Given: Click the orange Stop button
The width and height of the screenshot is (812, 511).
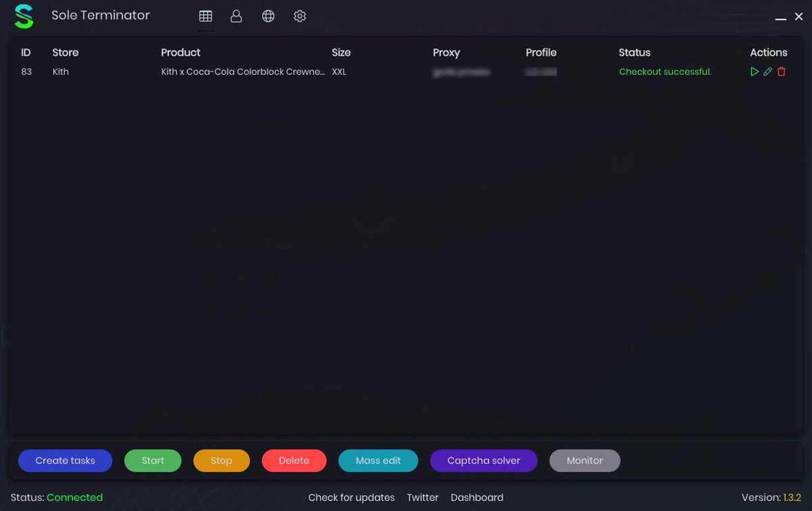Looking at the screenshot, I should 221,460.
